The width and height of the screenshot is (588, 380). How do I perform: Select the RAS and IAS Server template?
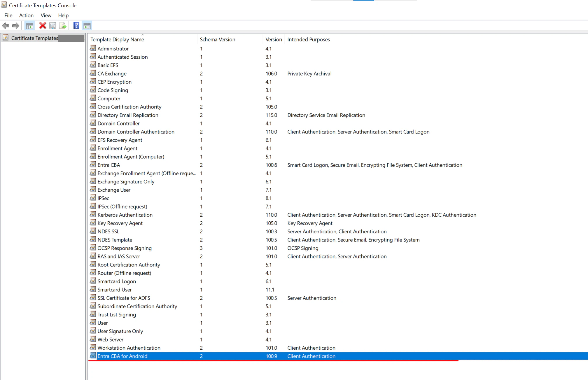coord(119,256)
